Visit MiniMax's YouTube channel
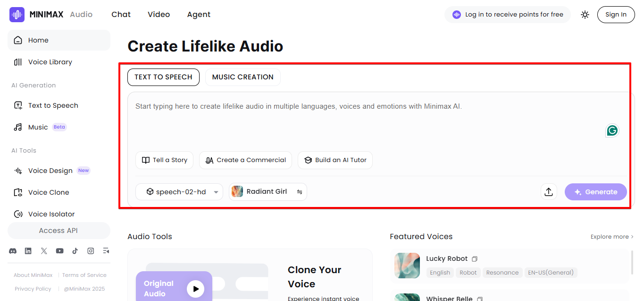644x301 pixels. point(59,250)
